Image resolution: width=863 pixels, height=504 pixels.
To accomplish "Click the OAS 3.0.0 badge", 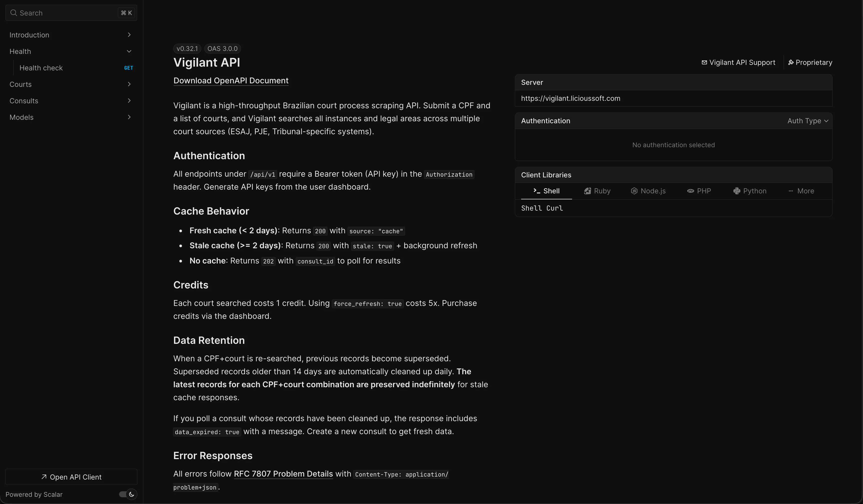I will pos(222,49).
